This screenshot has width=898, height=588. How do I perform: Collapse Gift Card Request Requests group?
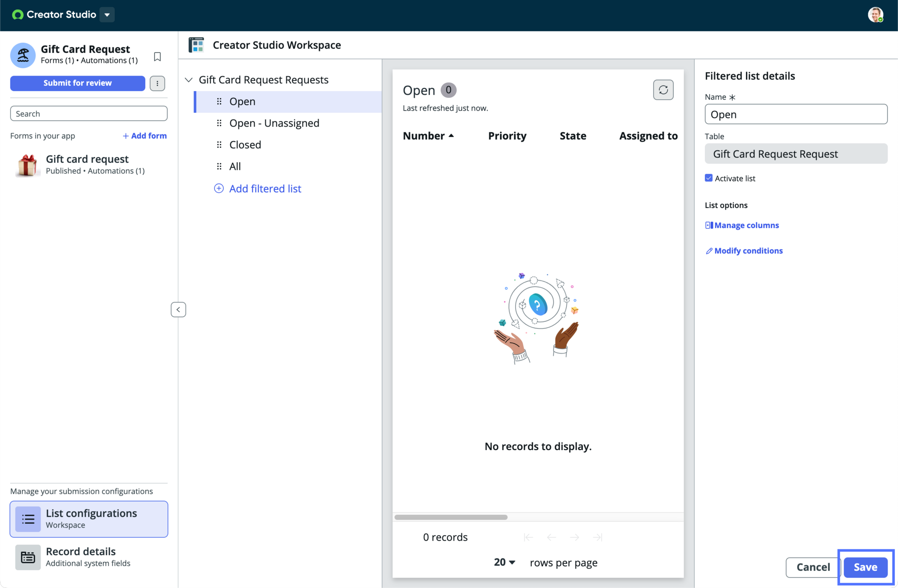tap(189, 80)
